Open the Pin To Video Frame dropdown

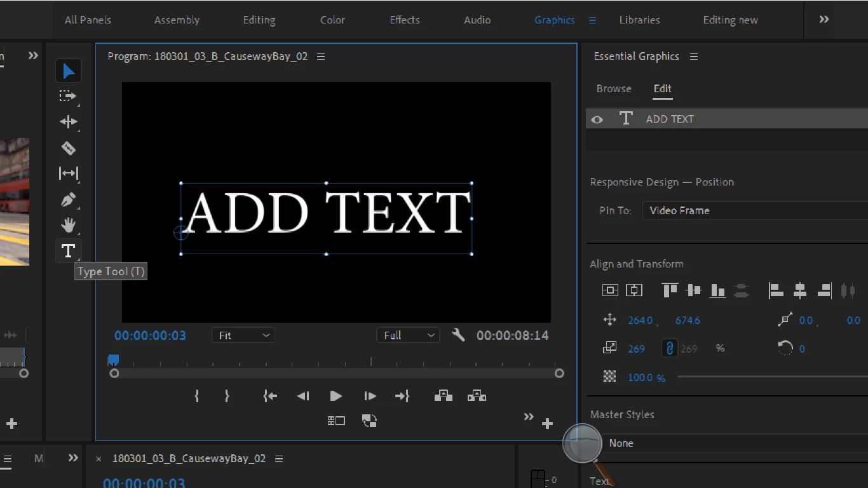pos(755,210)
